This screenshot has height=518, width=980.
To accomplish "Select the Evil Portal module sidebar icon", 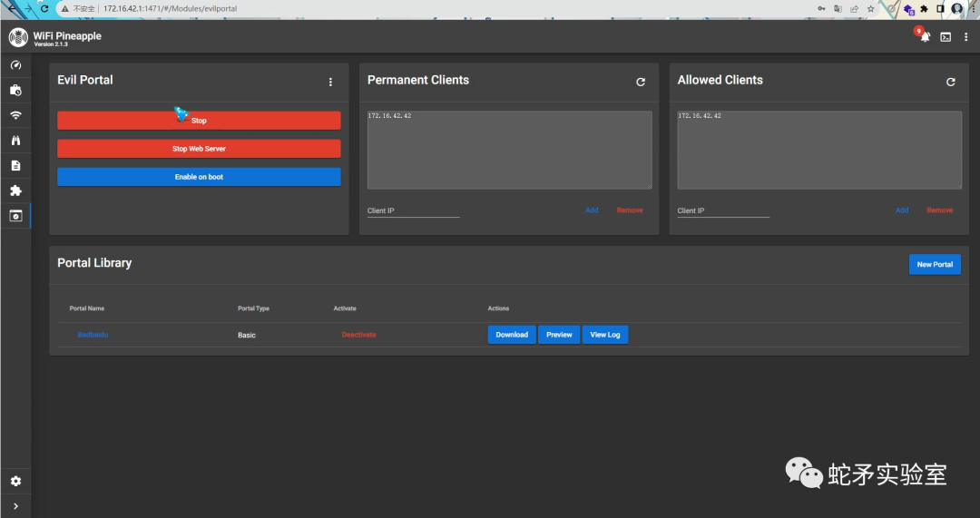I will click(x=15, y=216).
